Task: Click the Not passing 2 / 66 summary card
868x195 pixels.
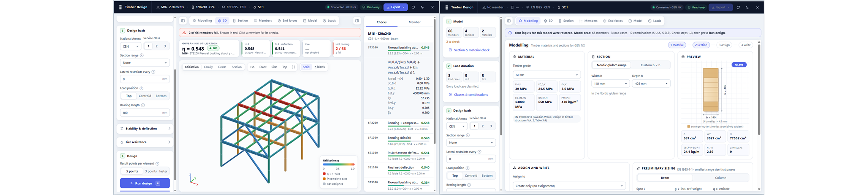Action: tap(346, 48)
